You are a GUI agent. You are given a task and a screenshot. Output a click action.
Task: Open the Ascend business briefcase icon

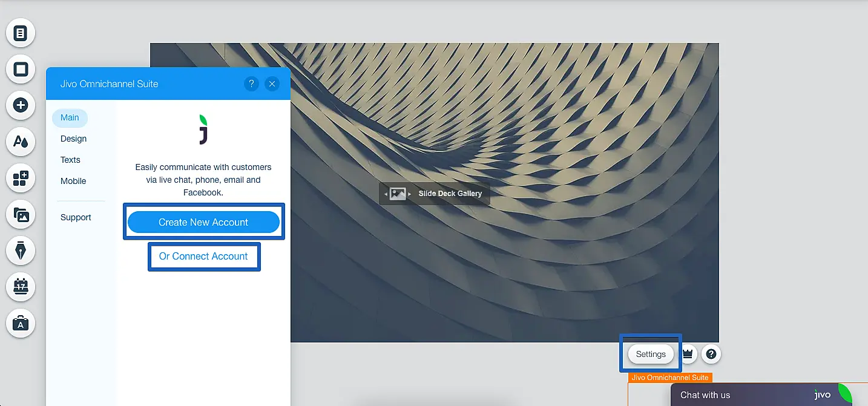pyautogui.click(x=21, y=323)
